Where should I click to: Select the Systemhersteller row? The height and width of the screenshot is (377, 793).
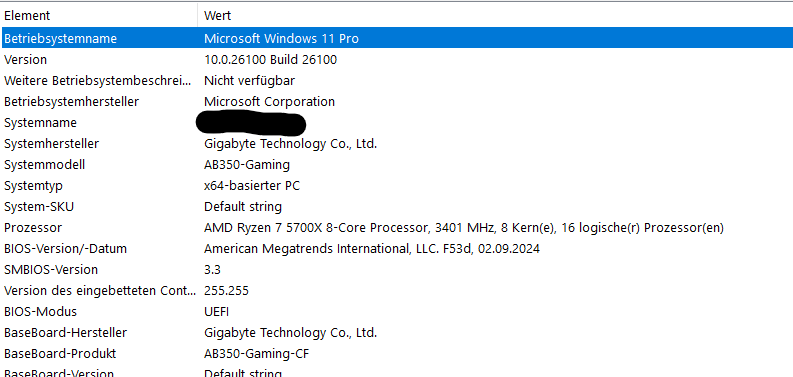[396, 144]
